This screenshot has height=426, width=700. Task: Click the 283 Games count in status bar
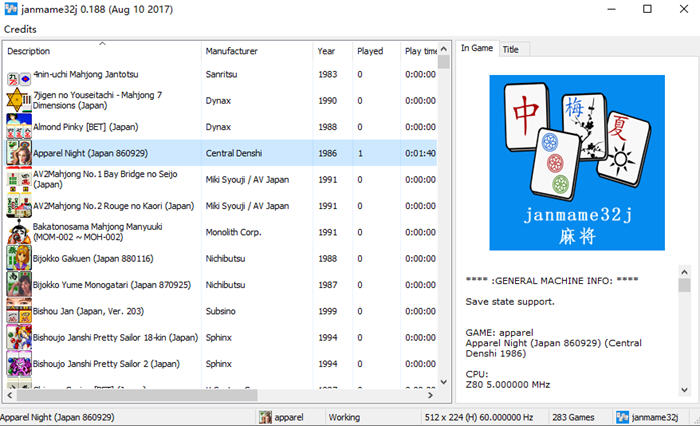(x=573, y=418)
